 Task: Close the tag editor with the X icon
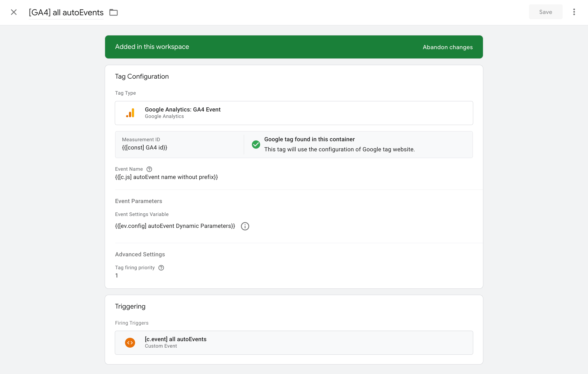(x=14, y=12)
